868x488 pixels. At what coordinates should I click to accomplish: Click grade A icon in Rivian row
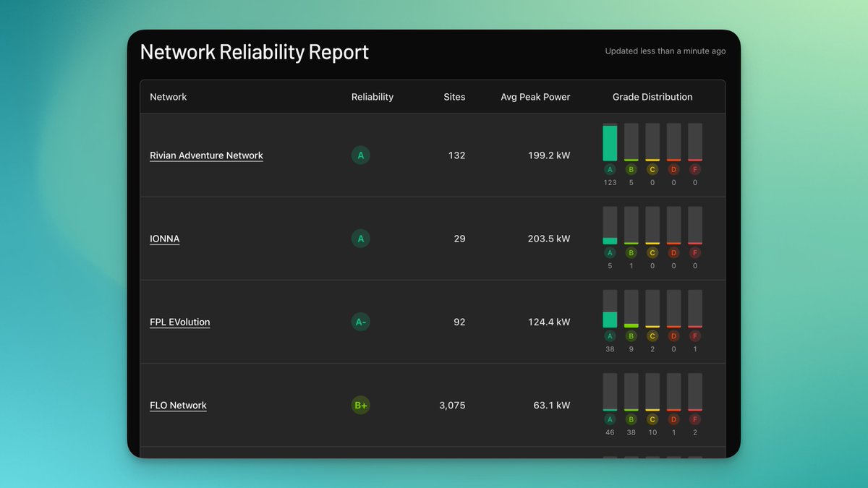pos(610,170)
